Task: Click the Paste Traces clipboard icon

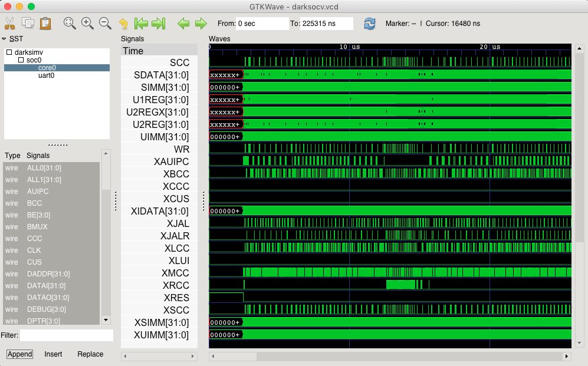Action: (44, 24)
